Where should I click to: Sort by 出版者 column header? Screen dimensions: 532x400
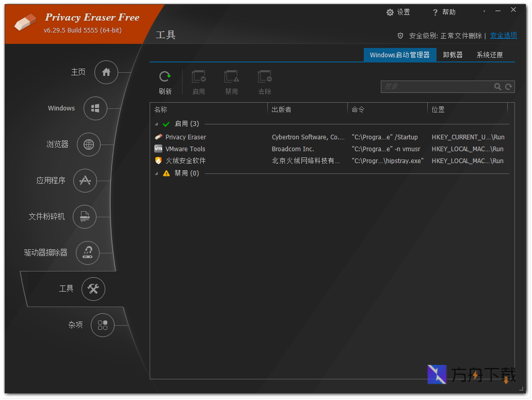[x=308, y=109]
